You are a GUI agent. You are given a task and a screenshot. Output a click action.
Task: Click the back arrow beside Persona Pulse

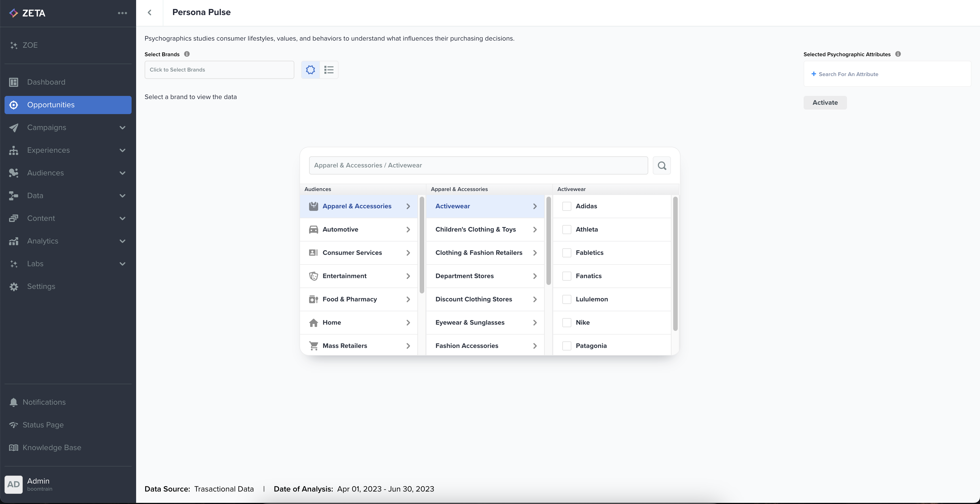pyautogui.click(x=149, y=12)
